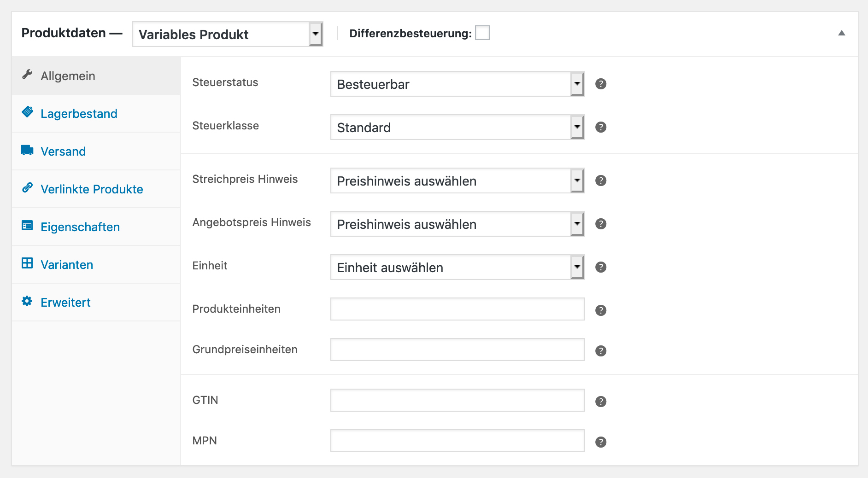Click the Angebotspreis Hinweis label

coord(252,222)
